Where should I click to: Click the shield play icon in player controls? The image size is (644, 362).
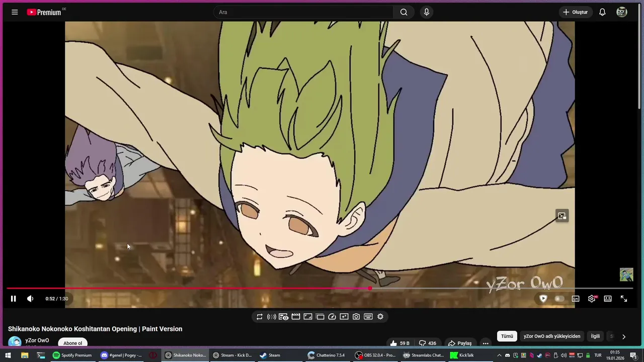[543, 299]
